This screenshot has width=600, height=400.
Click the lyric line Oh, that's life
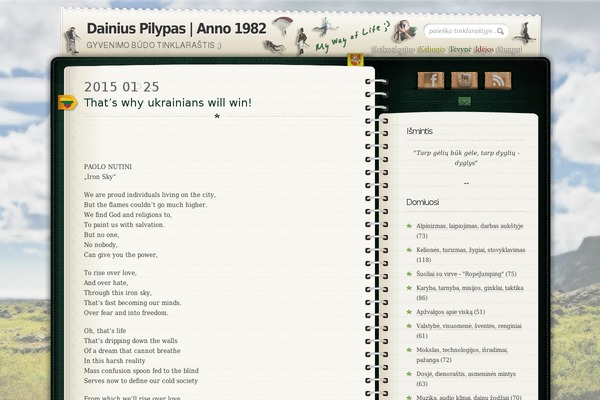105,331
